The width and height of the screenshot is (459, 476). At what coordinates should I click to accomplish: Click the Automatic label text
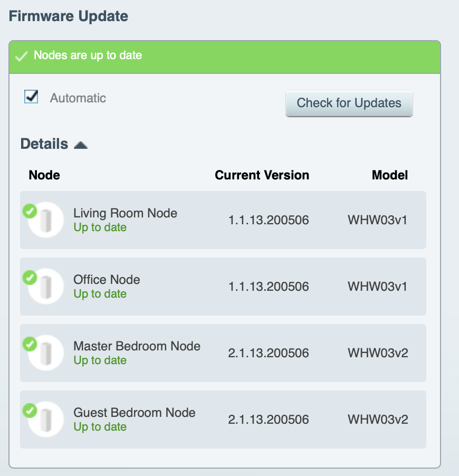78,98
